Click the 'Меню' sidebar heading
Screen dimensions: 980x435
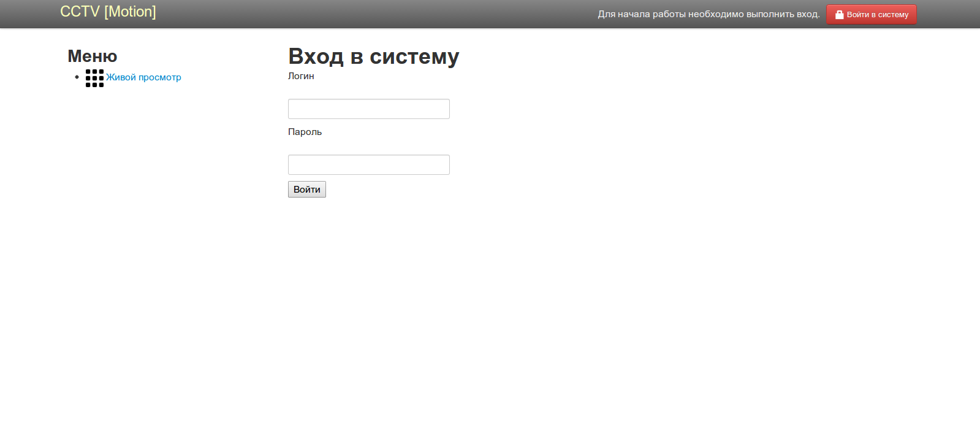(93, 56)
